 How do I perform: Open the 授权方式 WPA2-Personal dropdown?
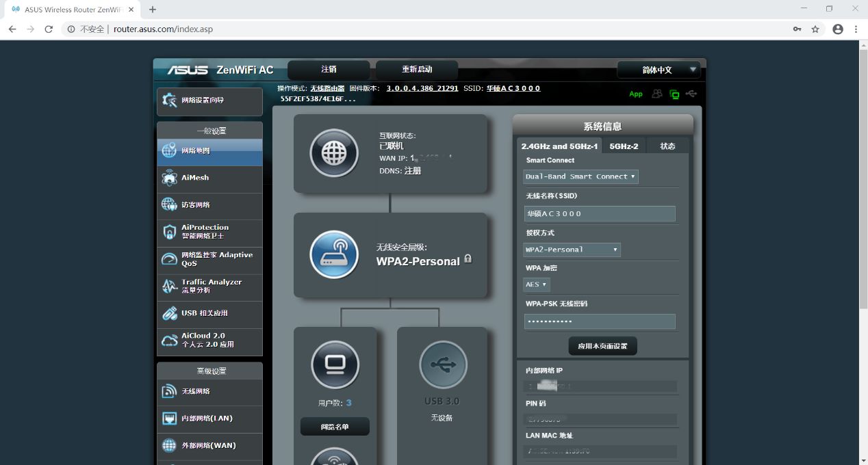tap(572, 250)
